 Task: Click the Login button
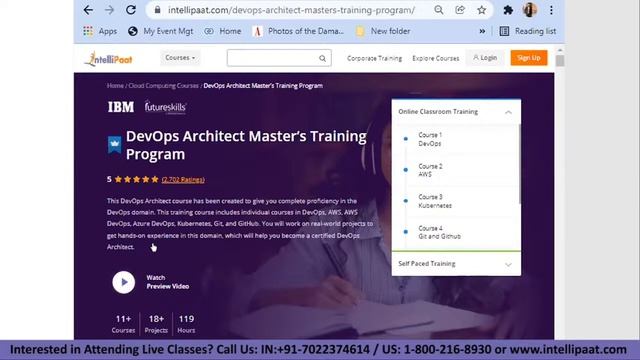485,58
